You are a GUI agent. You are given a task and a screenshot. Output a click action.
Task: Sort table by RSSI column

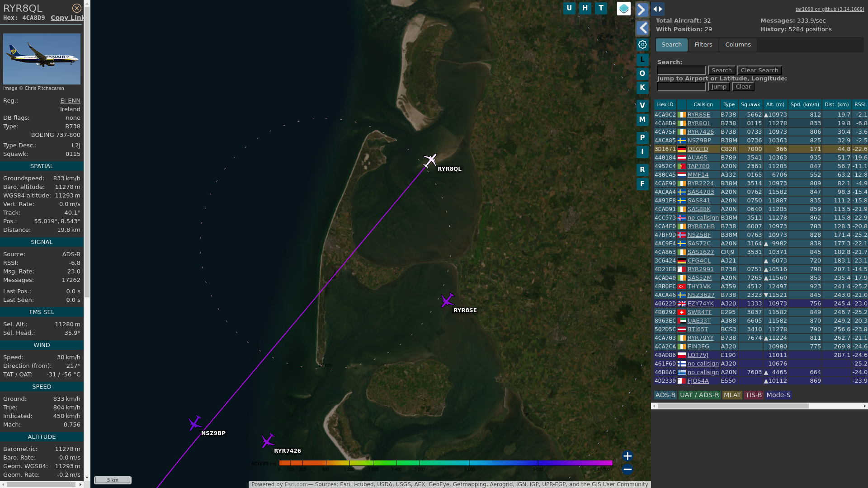[x=860, y=104]
